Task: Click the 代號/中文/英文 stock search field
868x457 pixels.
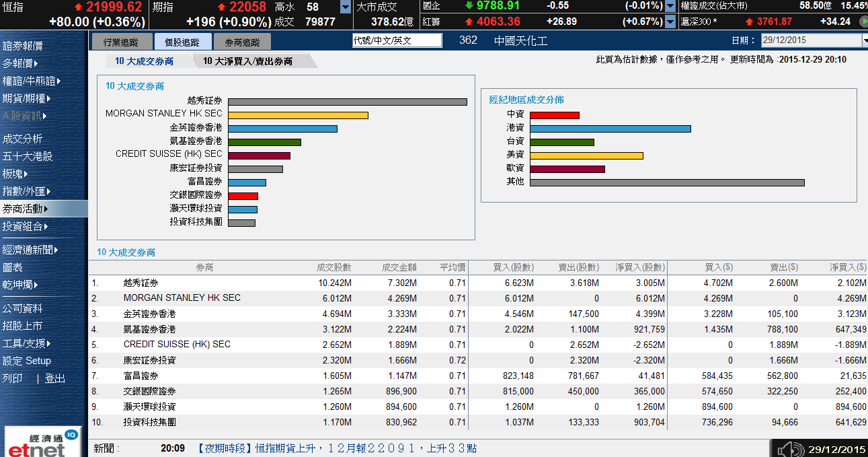Action: click(397, 40)
